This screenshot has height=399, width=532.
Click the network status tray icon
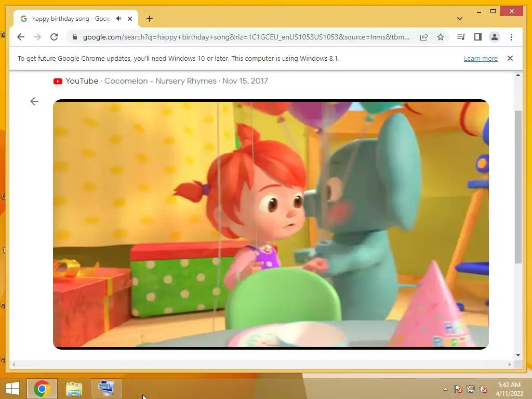[x=471, y=389]
